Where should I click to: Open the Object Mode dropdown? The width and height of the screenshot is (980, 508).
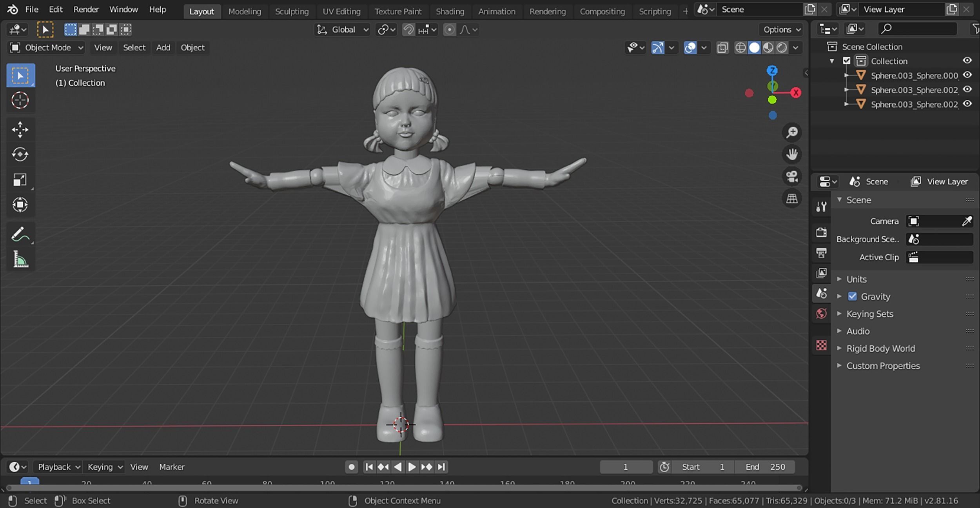click(47, 48)
